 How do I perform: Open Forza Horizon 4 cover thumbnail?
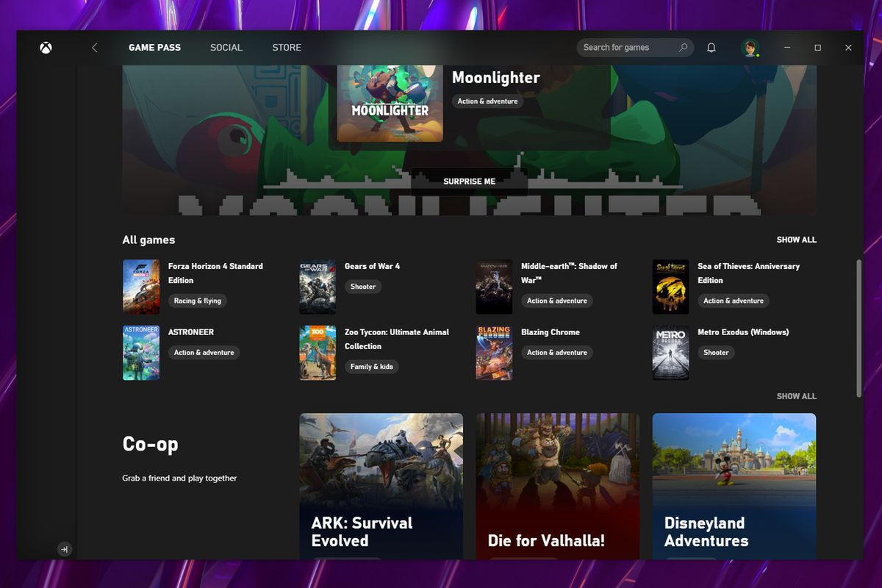[x=141, y=287]
